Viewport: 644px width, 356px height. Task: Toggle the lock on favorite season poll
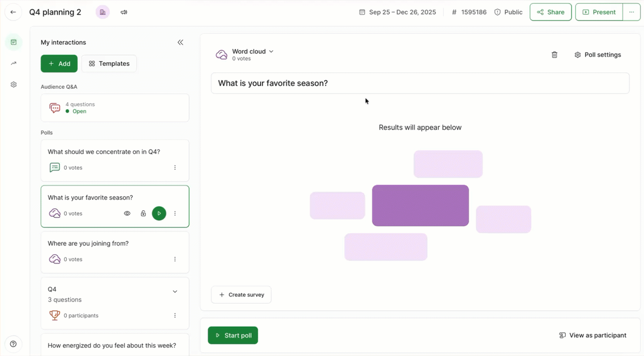point(143,213)
